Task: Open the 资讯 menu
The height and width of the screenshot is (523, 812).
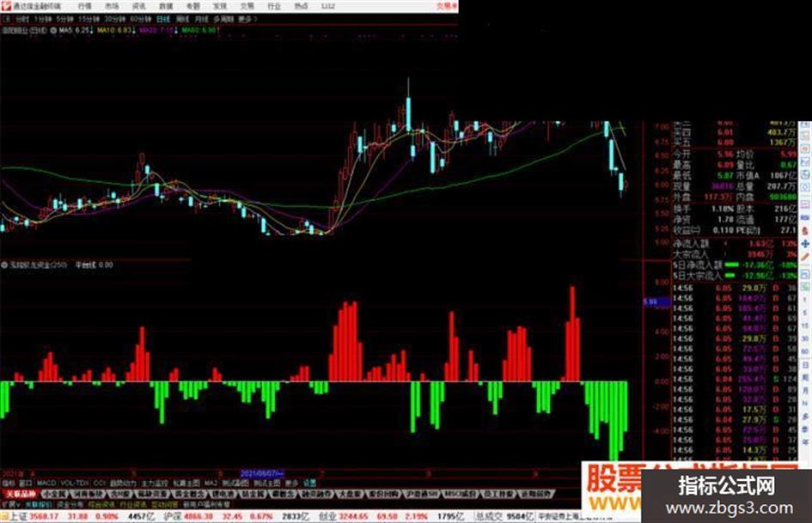Action: click(x=139, y=6)
